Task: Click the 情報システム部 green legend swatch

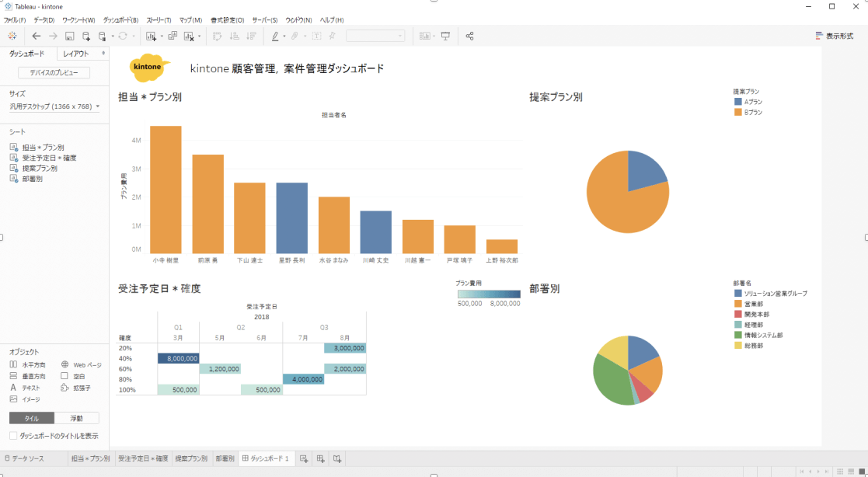Action: 738,335
